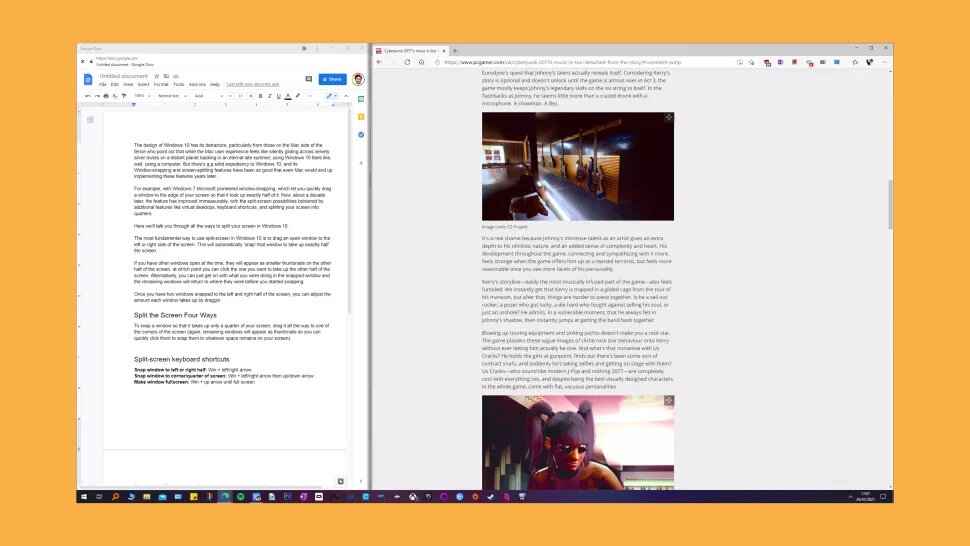
Task: Toggle underline formatting in Docs
Action: point(276,96)
